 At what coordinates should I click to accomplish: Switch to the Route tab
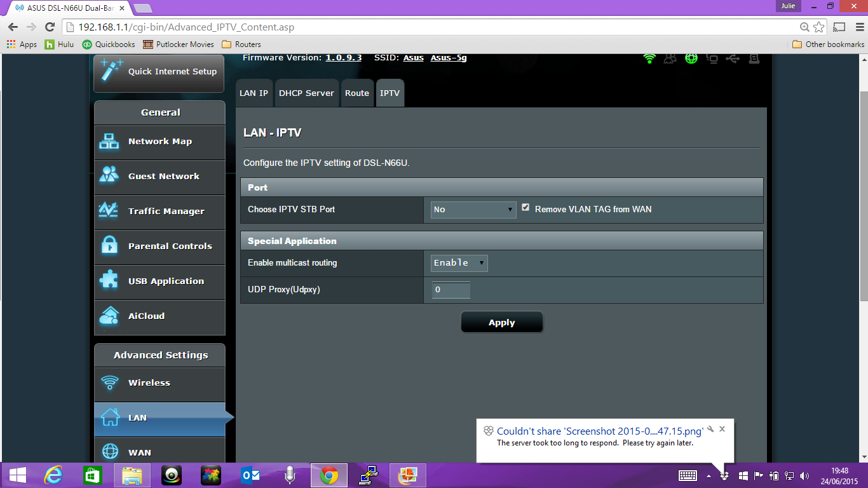[x=357, y=93]
